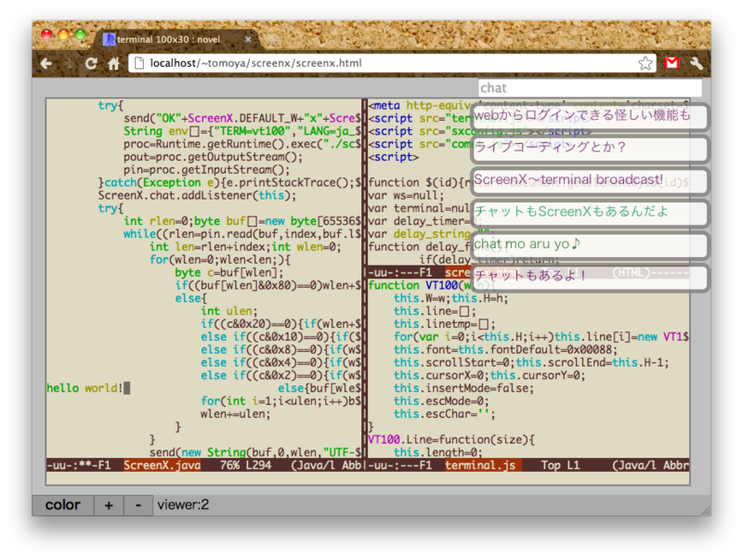Click the 'ScreenX~terminal broadcast!' chat message

[x=590, y=180]
